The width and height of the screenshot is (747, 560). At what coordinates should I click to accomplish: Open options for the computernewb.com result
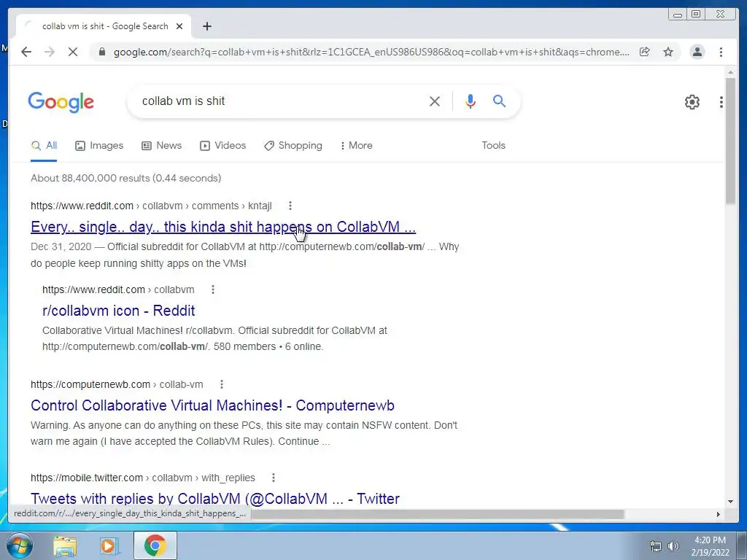click(x=222, y=384)
